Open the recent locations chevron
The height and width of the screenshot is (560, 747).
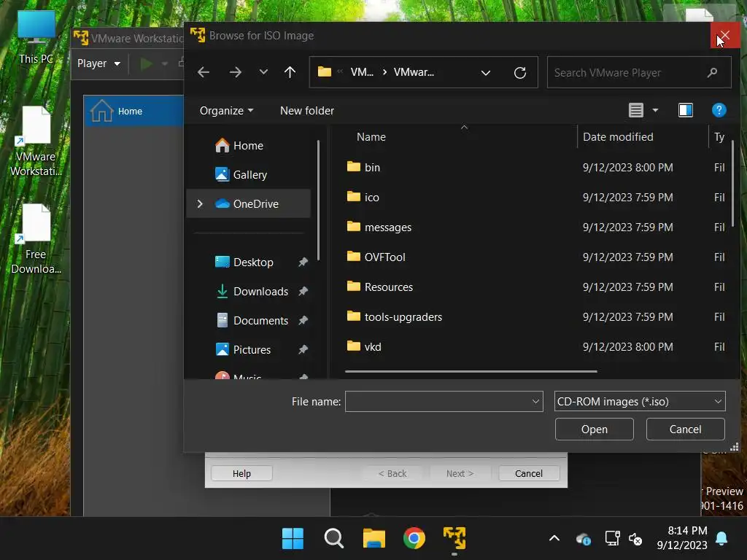(x=263, y=72)
